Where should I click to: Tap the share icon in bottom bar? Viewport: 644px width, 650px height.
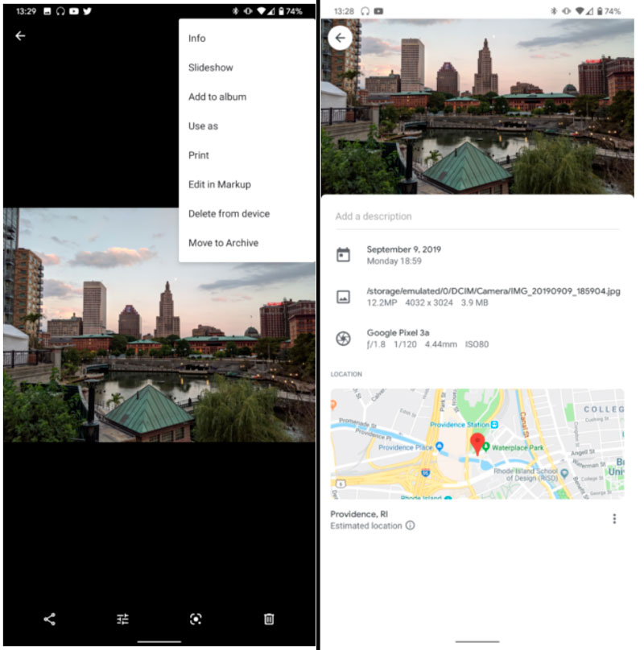(x=49, y=619)
